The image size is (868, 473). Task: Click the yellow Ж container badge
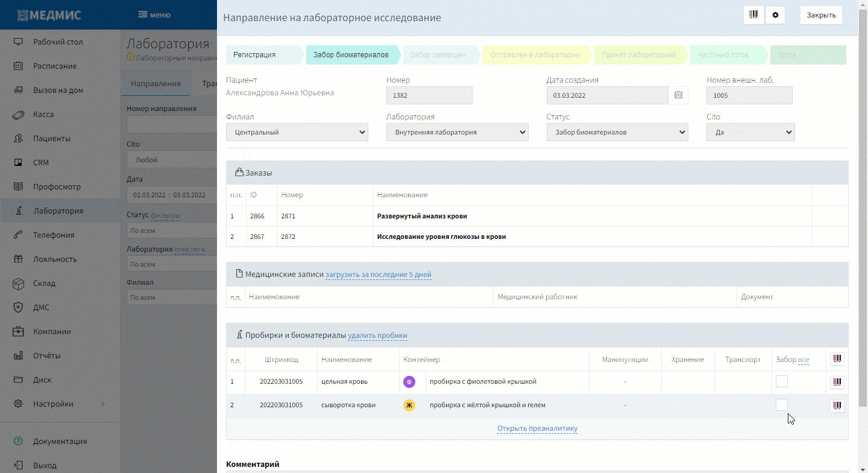tap(409, 405)
